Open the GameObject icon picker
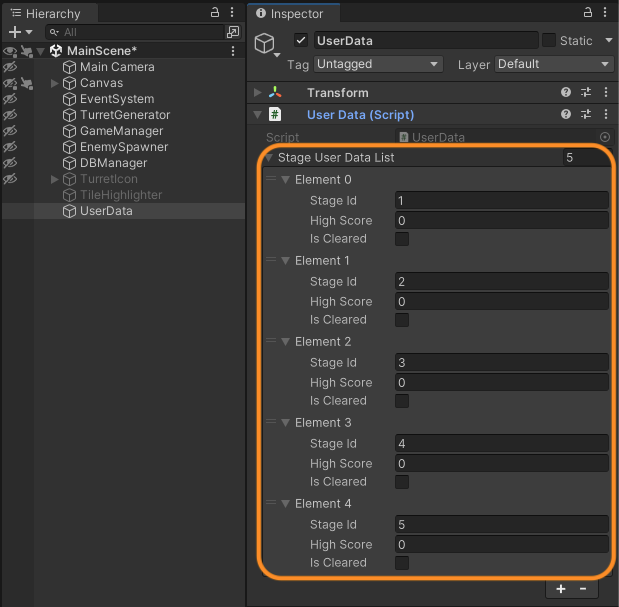This screenshot has height=607, width=619. pos(267,45)
